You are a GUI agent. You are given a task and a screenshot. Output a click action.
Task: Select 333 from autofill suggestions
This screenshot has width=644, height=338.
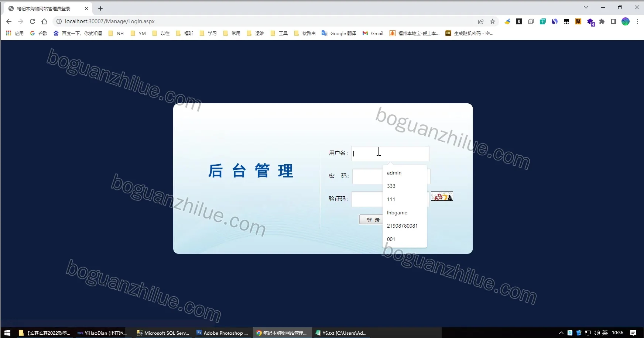coord(405,186)
